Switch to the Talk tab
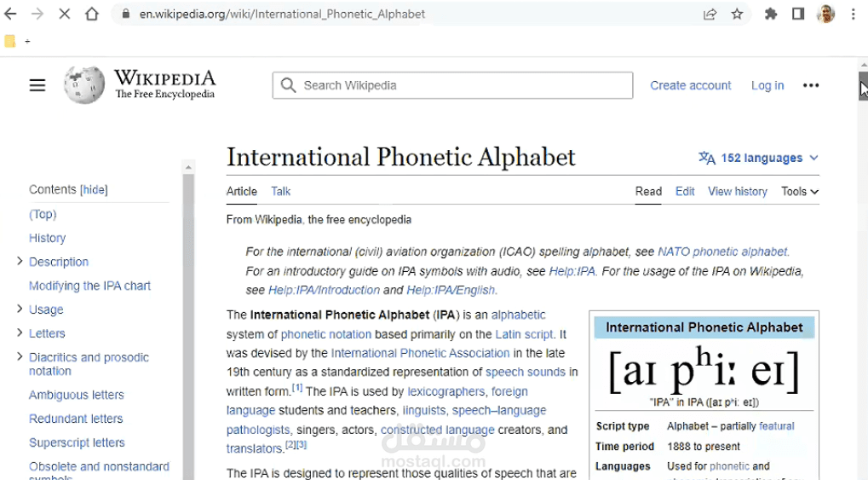This screenshot has width=868, height=480. pos(280,191)
